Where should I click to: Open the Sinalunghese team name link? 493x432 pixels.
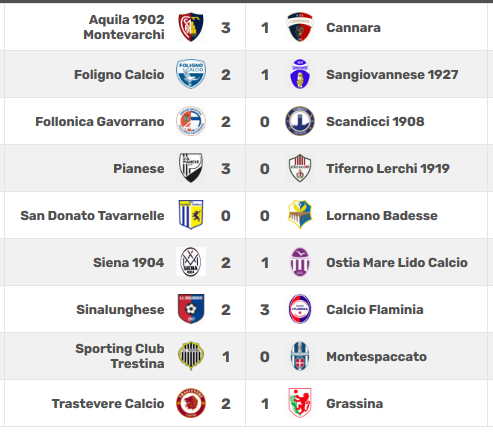click(120, 310)
